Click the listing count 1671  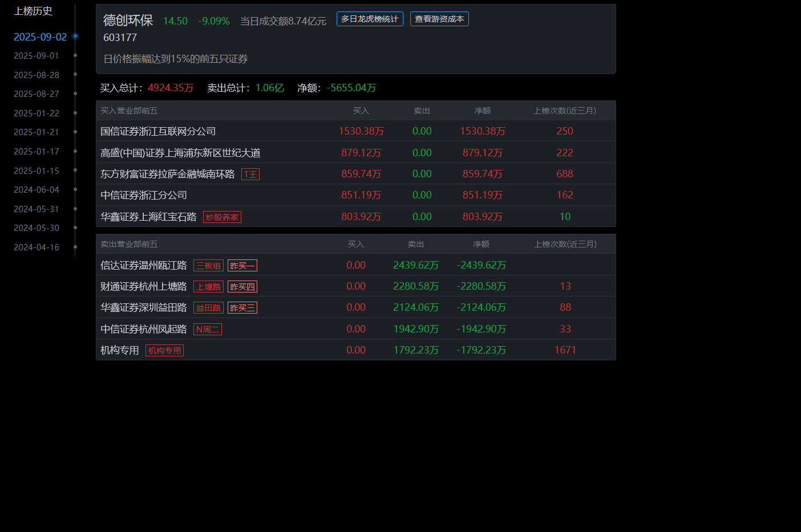click(x=565, y=350)
